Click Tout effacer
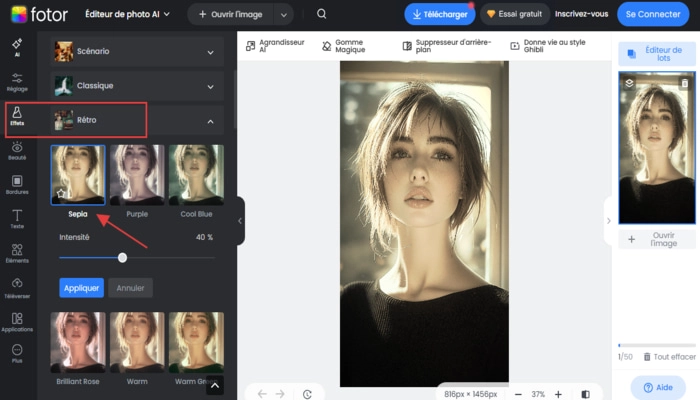Screen dimensions: 700x400 (669, 357)
